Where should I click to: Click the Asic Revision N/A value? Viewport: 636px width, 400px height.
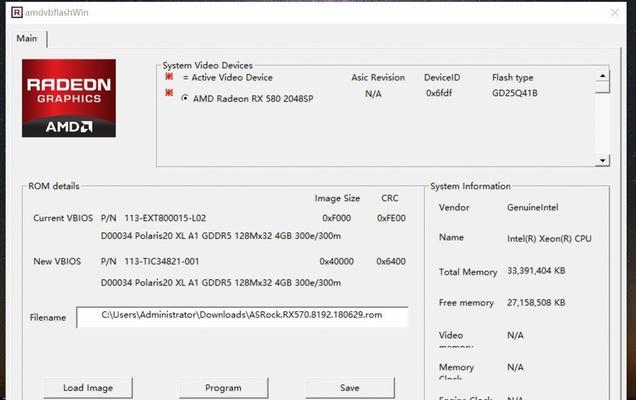(373, 94)
